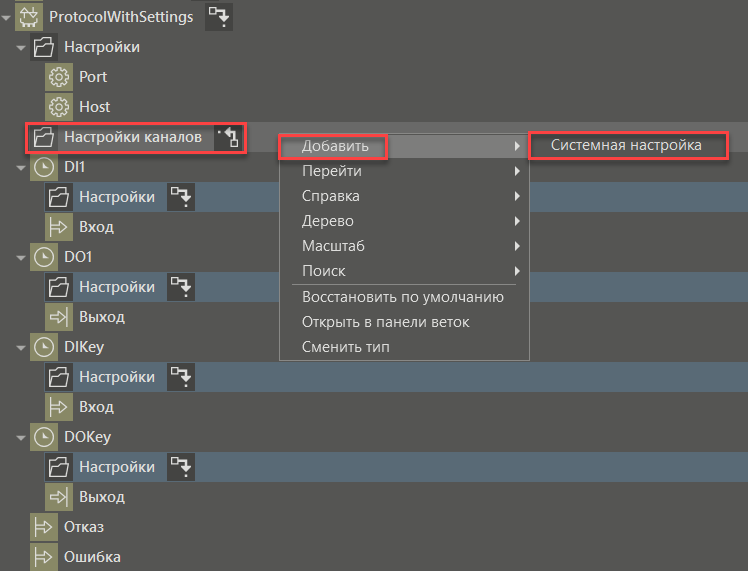The image size is (748, 571).
Task: Select the DO1 label
Action: pyautogui.click(x=78, y=257)
